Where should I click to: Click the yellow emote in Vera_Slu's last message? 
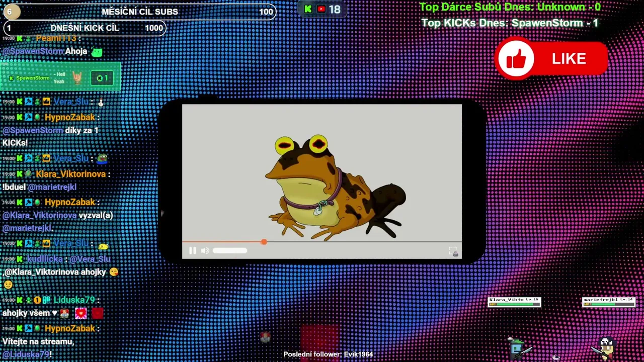[103, 246]
